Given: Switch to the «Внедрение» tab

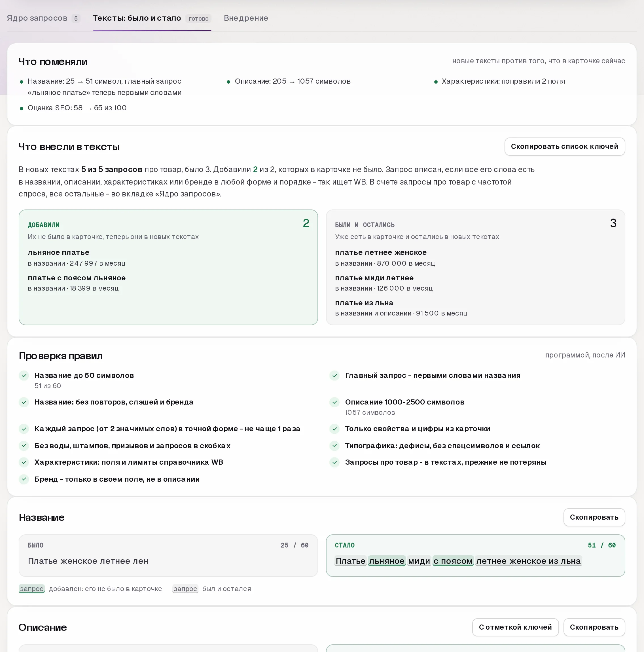Looking at the screenshot, I should pyautogui.click(x=246, y=18).
